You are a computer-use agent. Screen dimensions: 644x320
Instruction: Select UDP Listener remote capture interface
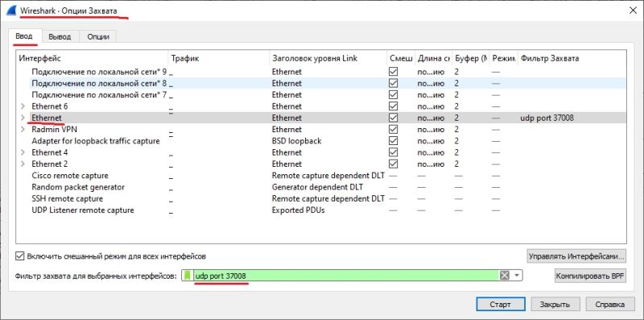click(83, 210)
